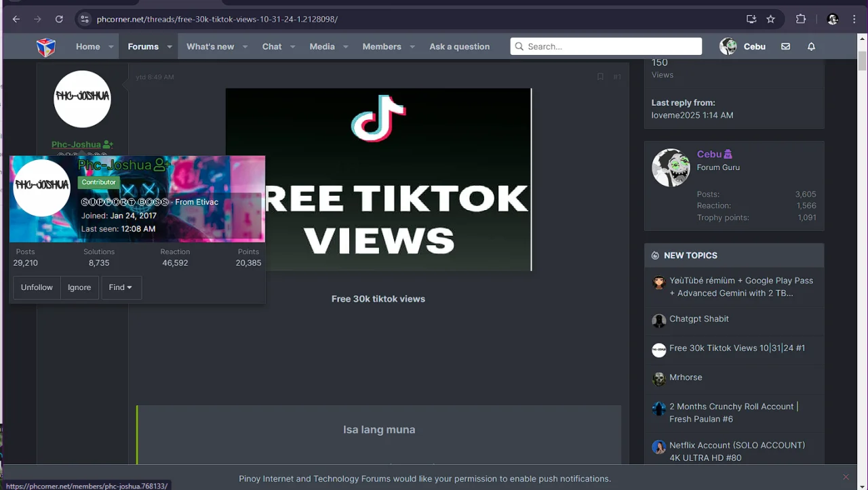The width and height of the screenshot is (868, 490).
Task: Click the Free TikTok Views image
Action: [378, 180]
